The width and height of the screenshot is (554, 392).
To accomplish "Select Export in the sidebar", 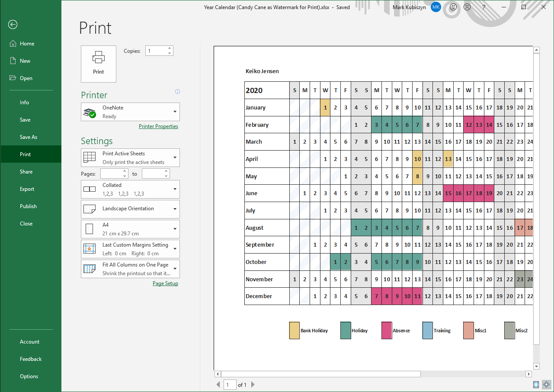I will (27, 189).
